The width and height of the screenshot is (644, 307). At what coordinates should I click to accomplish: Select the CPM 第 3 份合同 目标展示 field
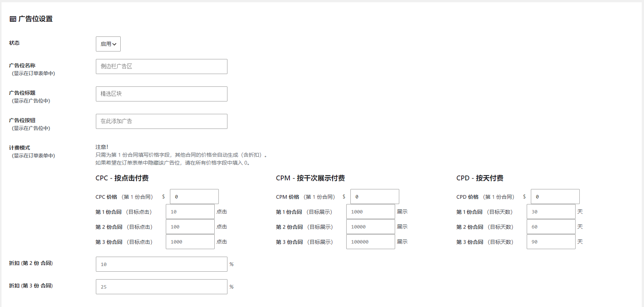pyautogui.click(x=371, y=242)
